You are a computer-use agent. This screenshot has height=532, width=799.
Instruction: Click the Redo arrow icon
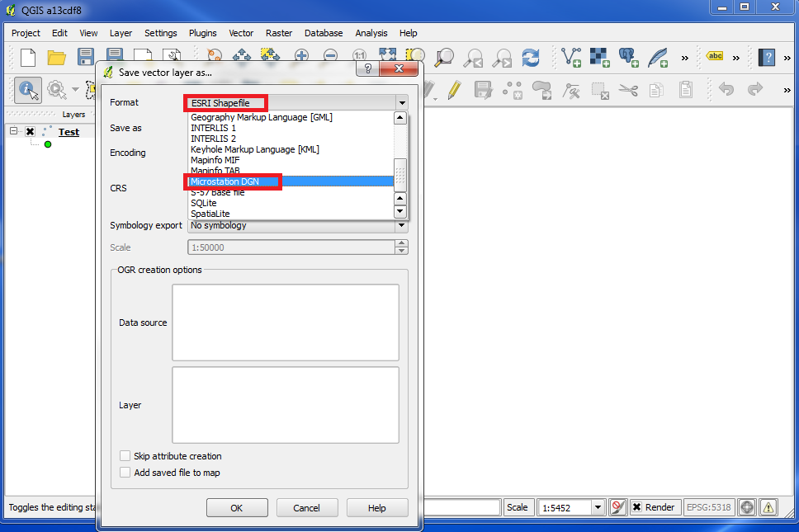point(754,89)
